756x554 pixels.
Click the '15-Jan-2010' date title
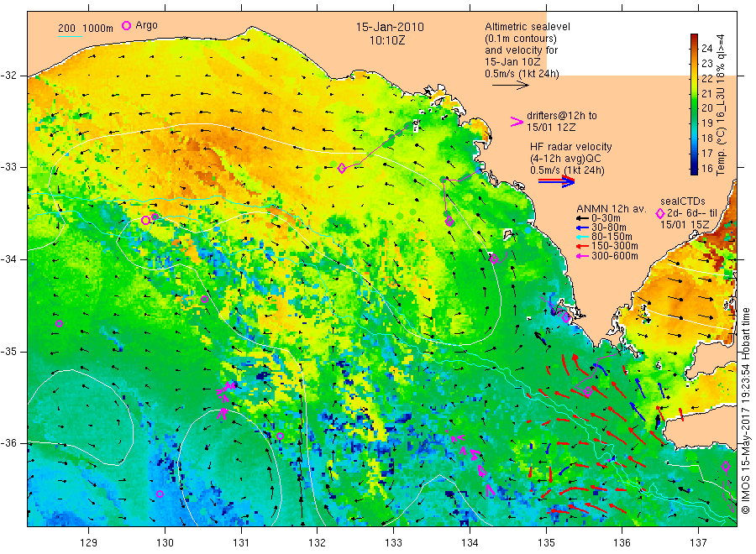click(x=390, y=27)
